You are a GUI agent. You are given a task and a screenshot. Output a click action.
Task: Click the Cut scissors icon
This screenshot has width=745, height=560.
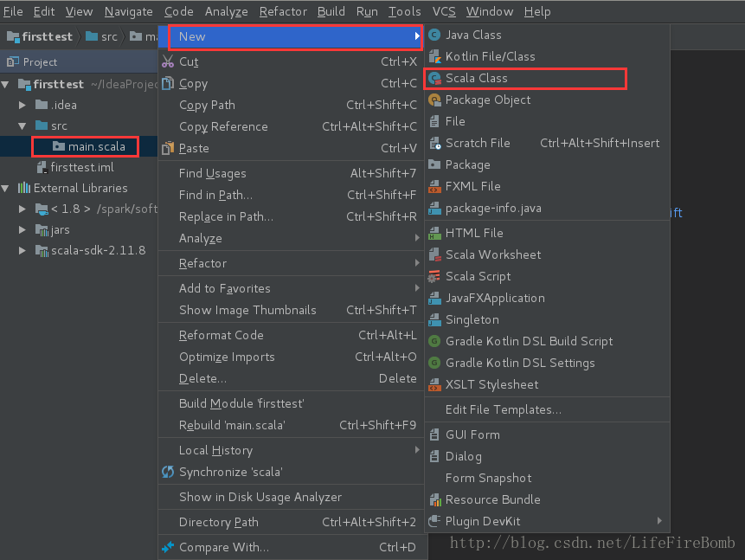pyautogui.click(x=168, y=61)
